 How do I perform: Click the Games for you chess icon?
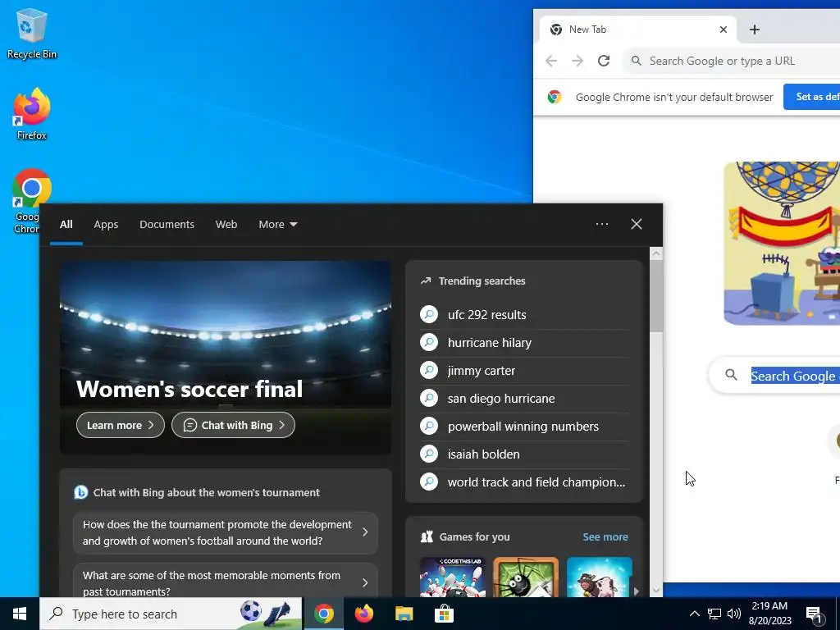pyautogui.click(x=427, y=536)
